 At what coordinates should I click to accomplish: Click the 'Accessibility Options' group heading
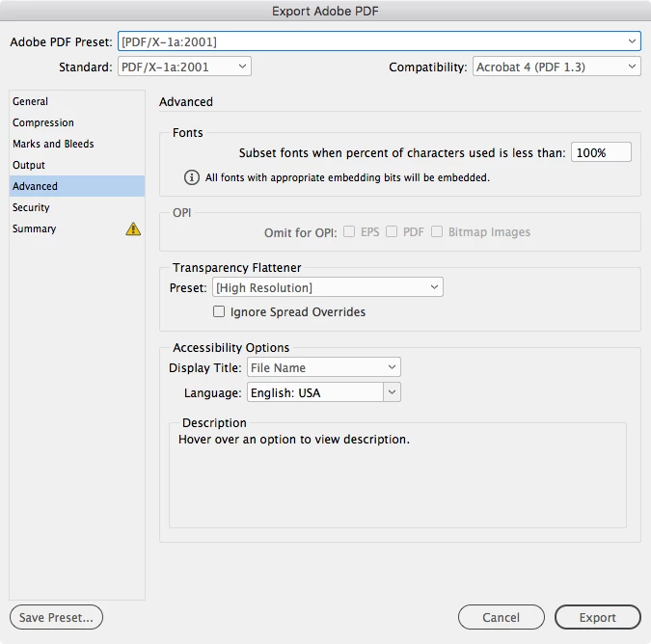pos(231,347)
